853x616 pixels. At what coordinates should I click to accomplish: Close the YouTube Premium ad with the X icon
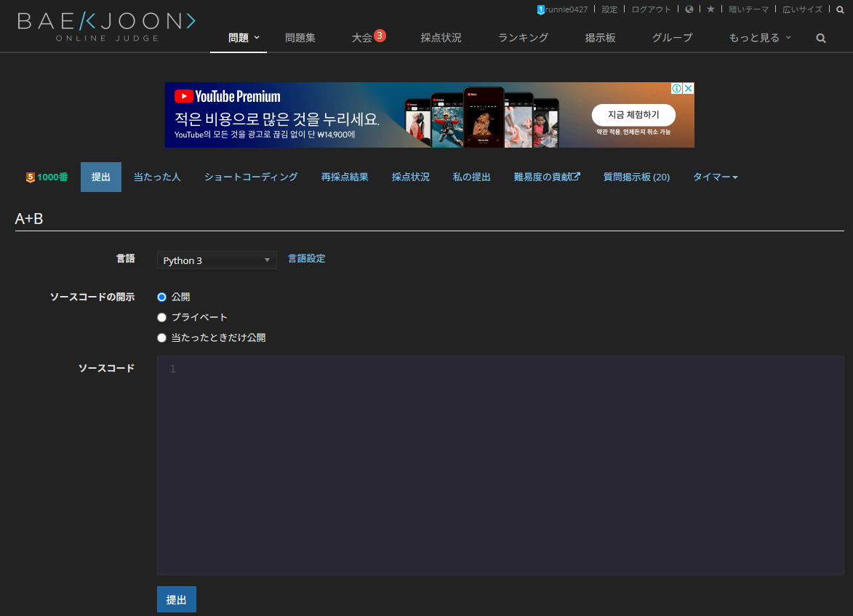pyautogui.click(x=689, y=87)
